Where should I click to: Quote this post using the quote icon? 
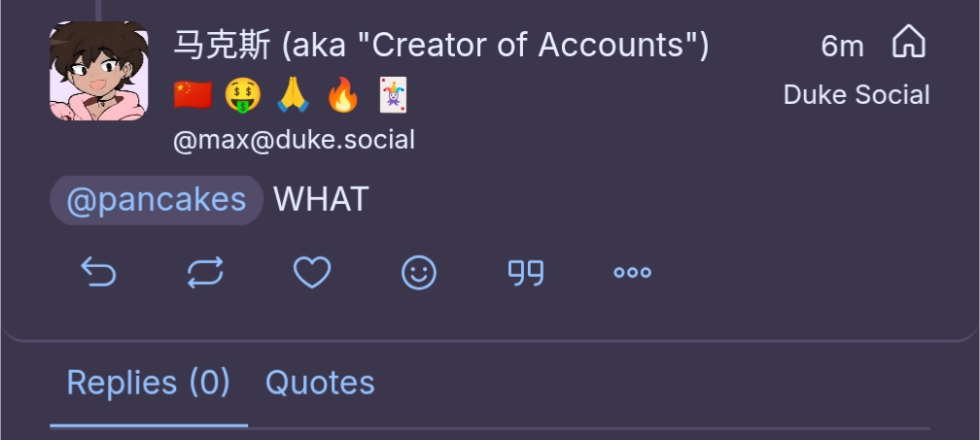click(526, 273)
